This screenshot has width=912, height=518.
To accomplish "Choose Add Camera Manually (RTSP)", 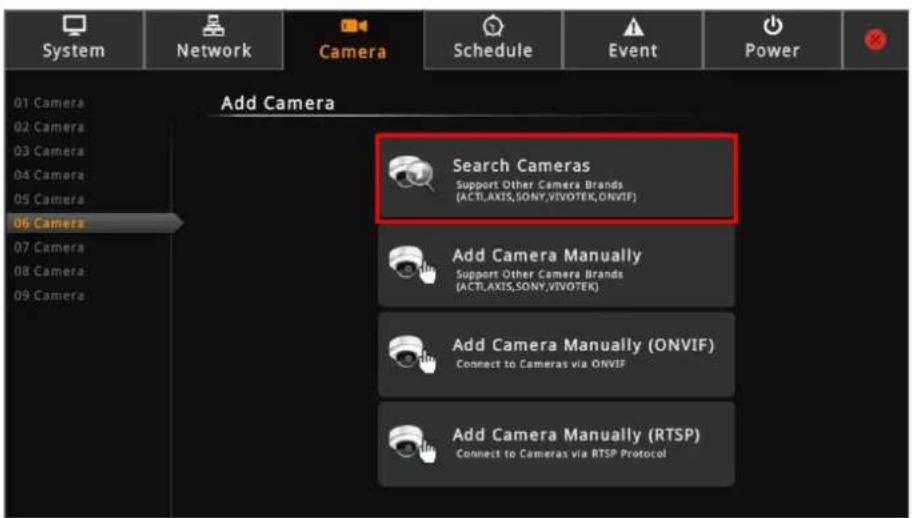I will 557,445.
